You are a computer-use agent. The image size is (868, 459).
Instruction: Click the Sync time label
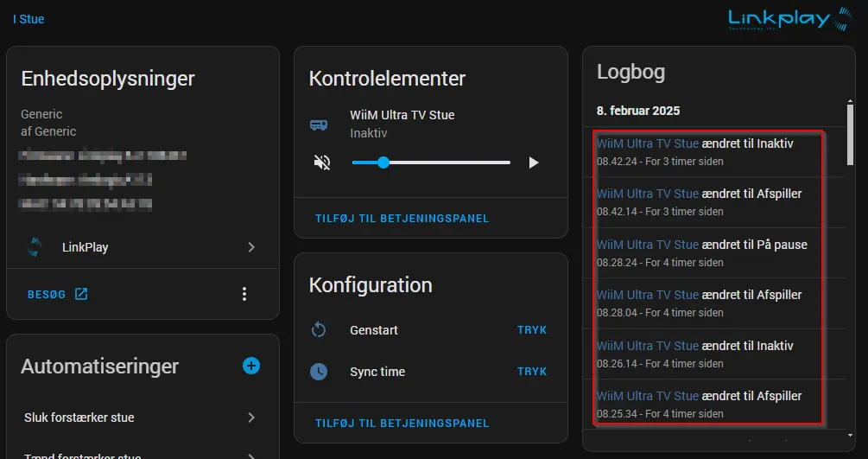[377, 372]
